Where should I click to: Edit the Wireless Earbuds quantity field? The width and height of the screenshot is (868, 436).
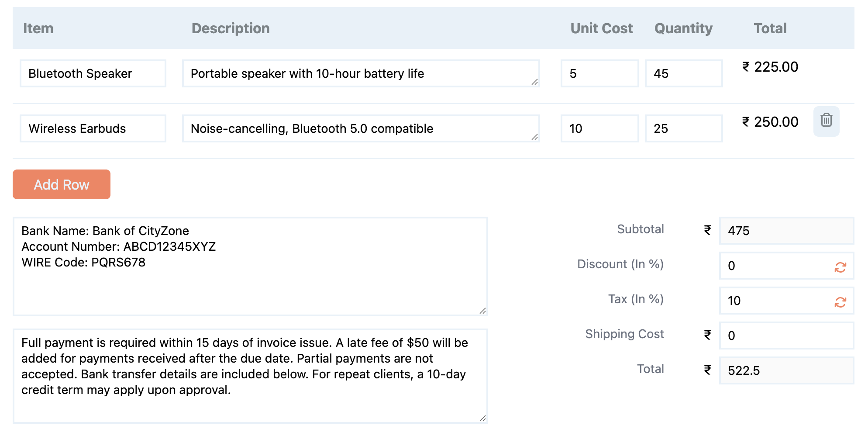tap(683, 128)
